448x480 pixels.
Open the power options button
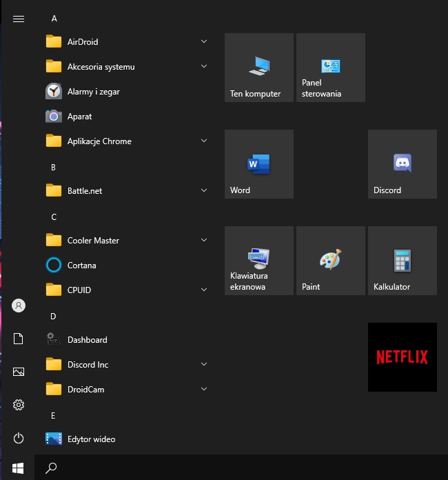tap(19, 438)
